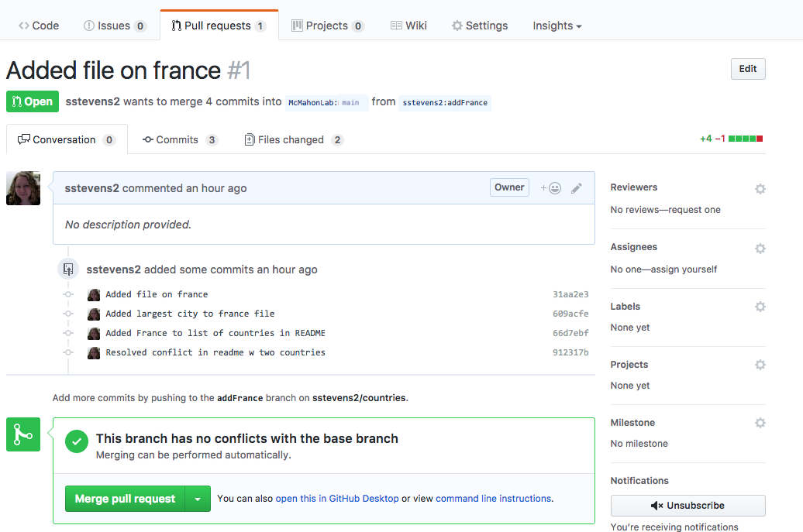Click the 'No description provided.' text
This screenshot has height=532, width=803.
coord(128,225)
